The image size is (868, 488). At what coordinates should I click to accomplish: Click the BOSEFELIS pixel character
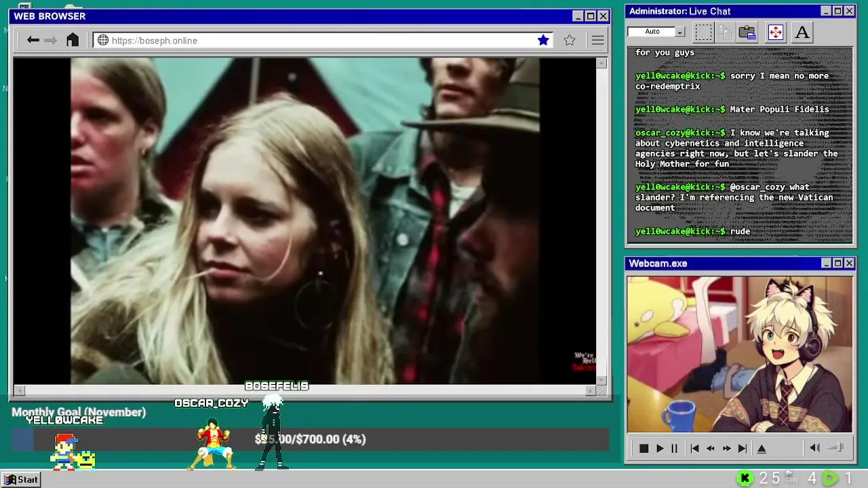click(x=273, y=432)
